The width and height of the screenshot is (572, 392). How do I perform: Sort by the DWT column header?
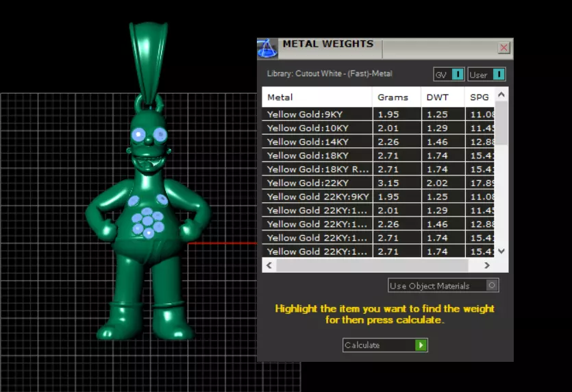(443, 97)
